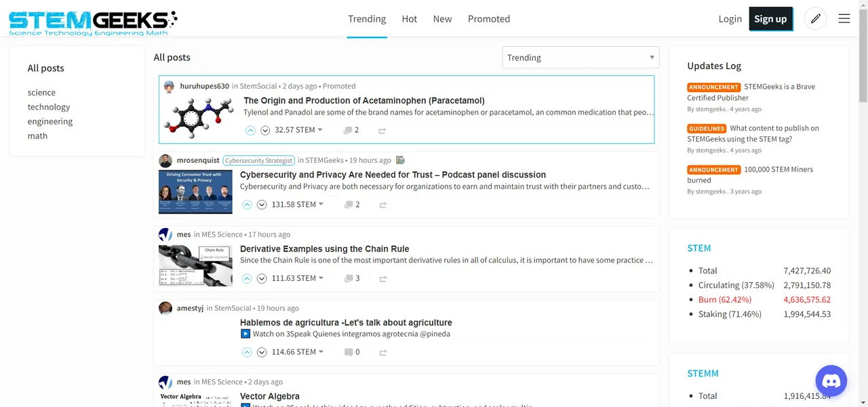
Task: Switch to the New tab
Action: click(442, 19)
